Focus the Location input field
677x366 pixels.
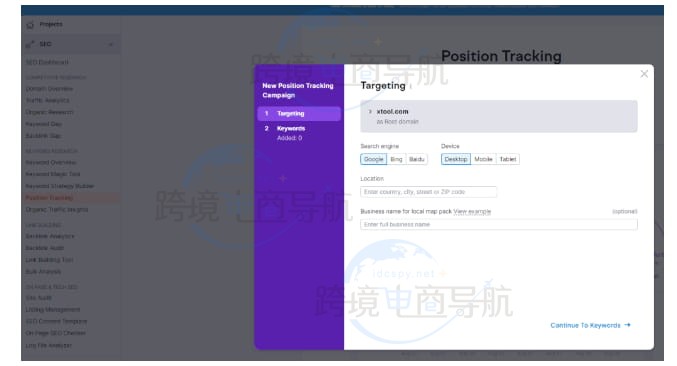click(428, 192)
